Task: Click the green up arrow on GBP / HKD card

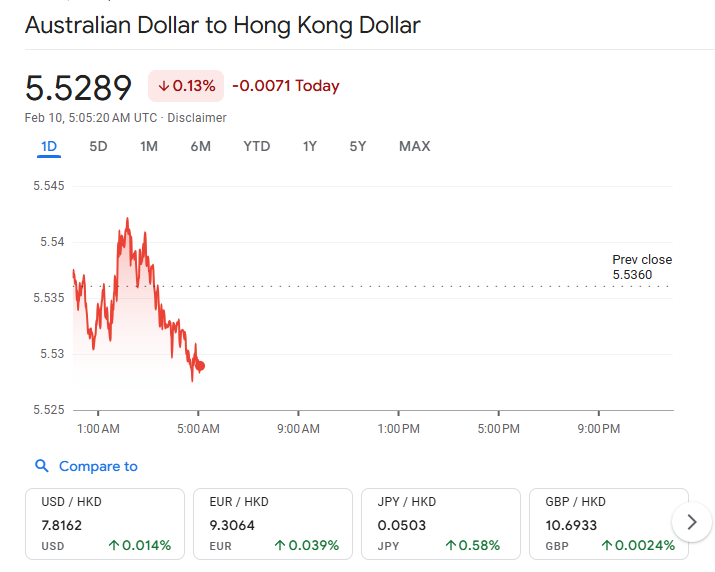Action: tap(606, 546)
